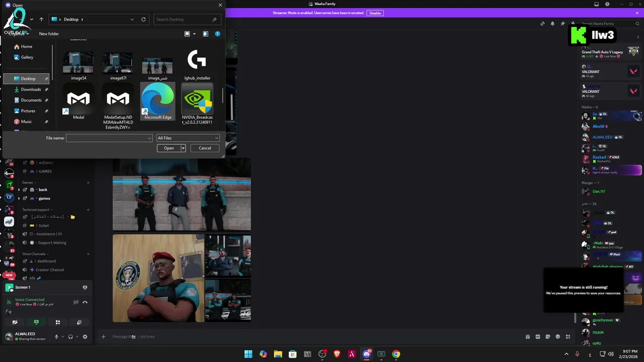Open pinned messages in Discord header
644x362 pixels.
[562, 24]
